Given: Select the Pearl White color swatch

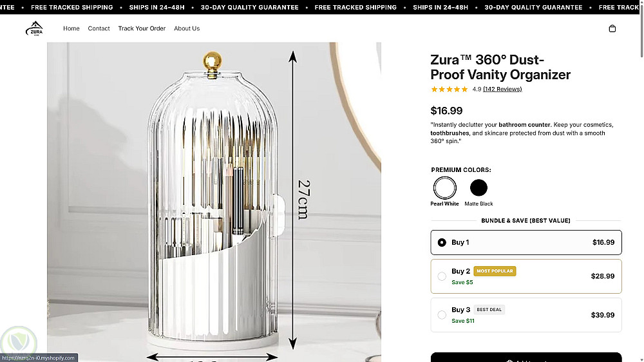Looking at the screenshot, I should tap(444, 188).
